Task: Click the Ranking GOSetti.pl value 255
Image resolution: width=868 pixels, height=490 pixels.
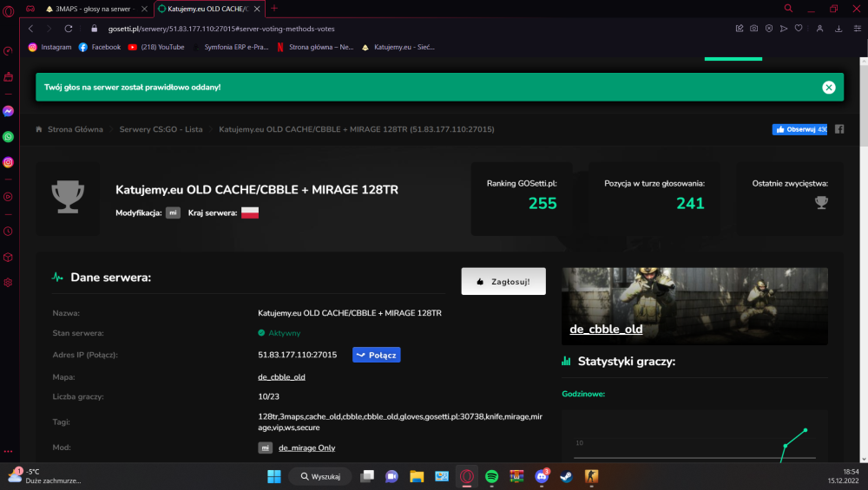Action: (542, 204)
